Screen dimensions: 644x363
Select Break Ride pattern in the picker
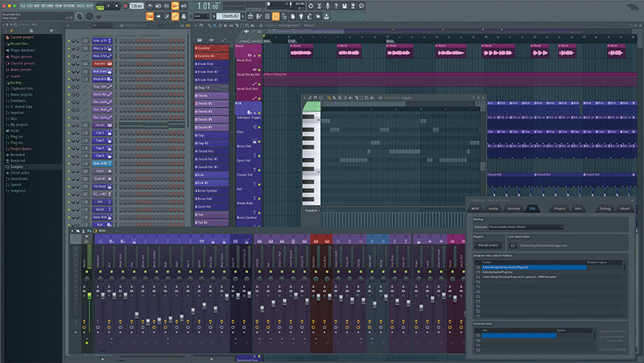pos(211,64)
